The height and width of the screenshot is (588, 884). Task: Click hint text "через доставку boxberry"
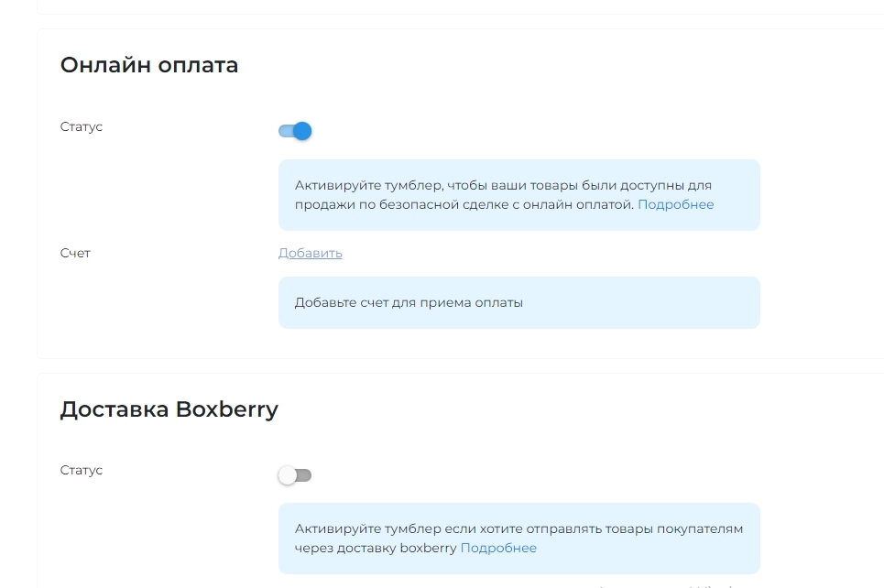pyautogui.click(x=376, y=548)
